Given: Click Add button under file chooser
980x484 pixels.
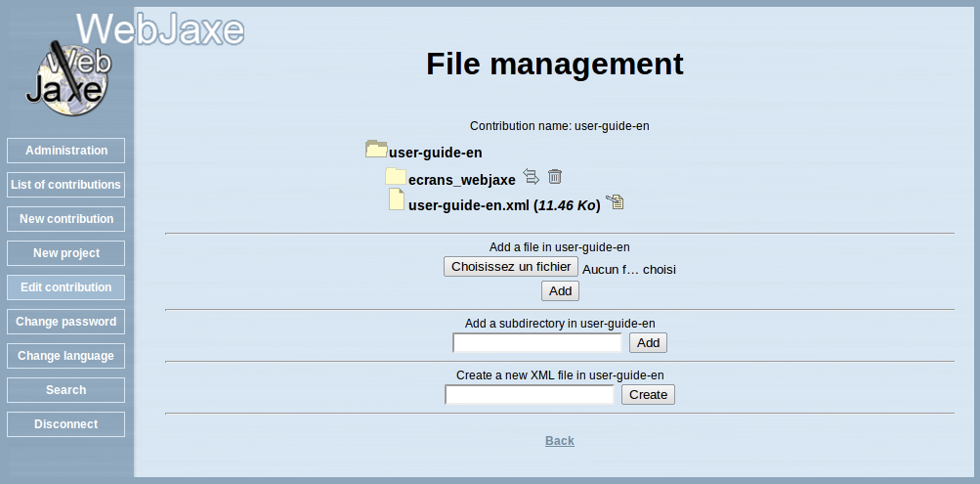Looking at the screenshot, I should 560,291.
